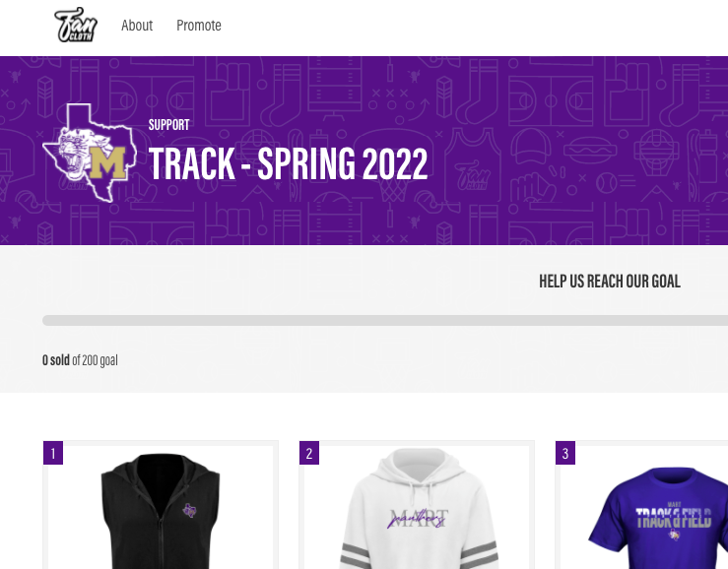The height and width of the screenshot is (569, 728).
Task: Click the gold M letter in the logo
Action: [x=107, y=162]
